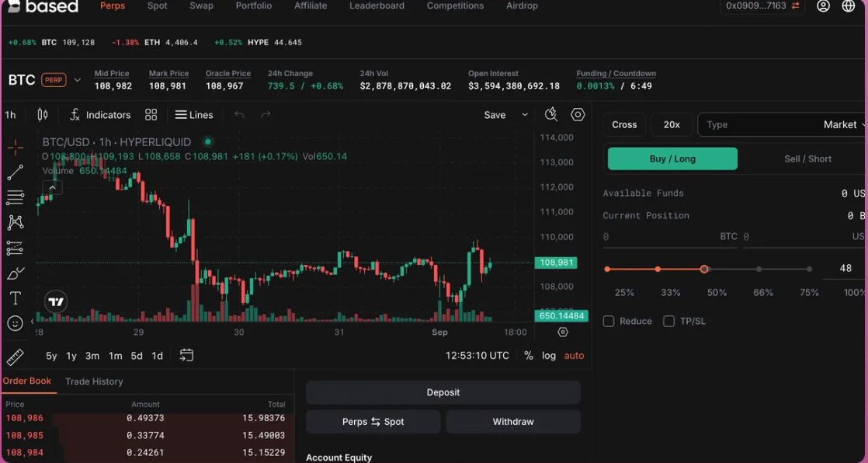Open the Swap page

202,5
